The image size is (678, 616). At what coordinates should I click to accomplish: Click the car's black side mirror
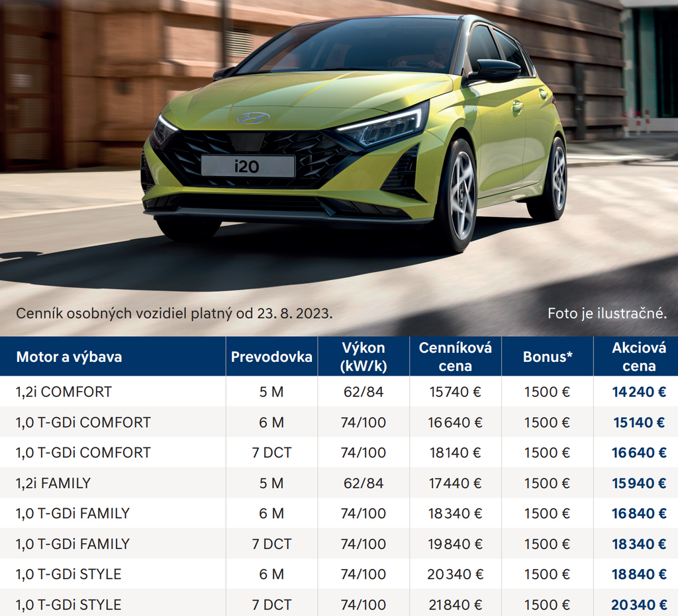coord(493,71)
